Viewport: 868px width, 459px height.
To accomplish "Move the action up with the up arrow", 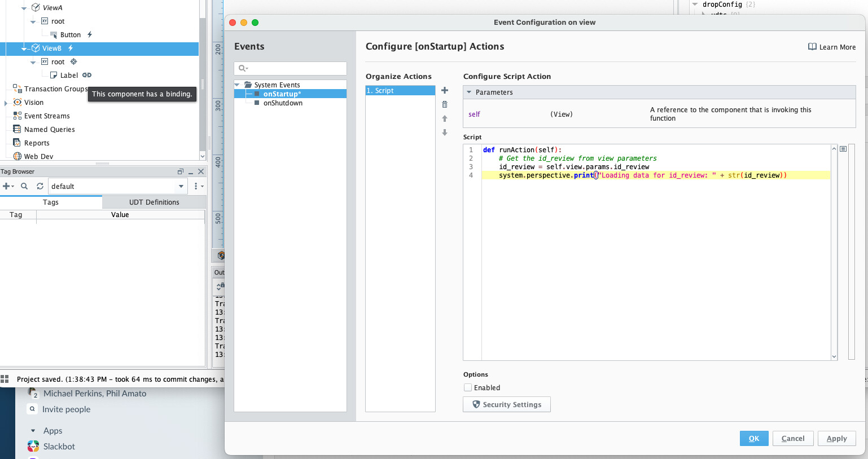I will tap(445, 118).
